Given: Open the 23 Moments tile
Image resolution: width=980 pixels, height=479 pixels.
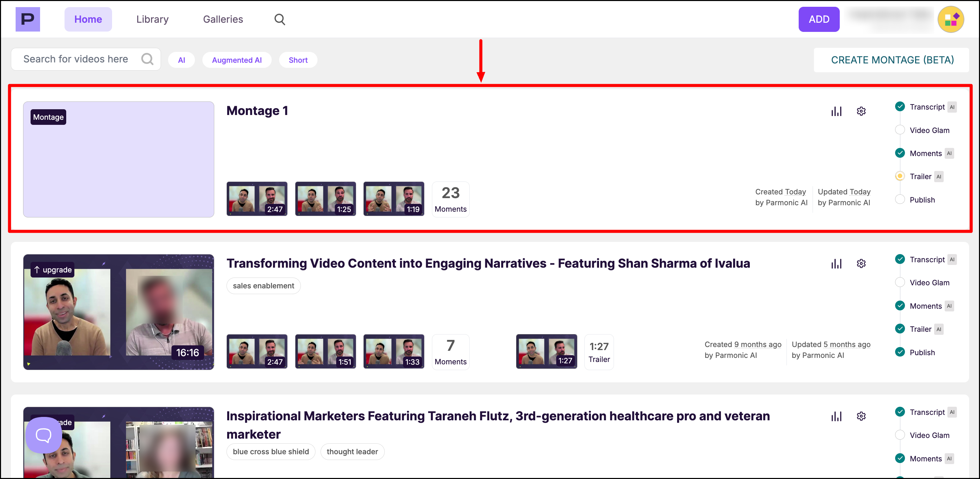Looking at the screenshot, I should tap(450, 199).
